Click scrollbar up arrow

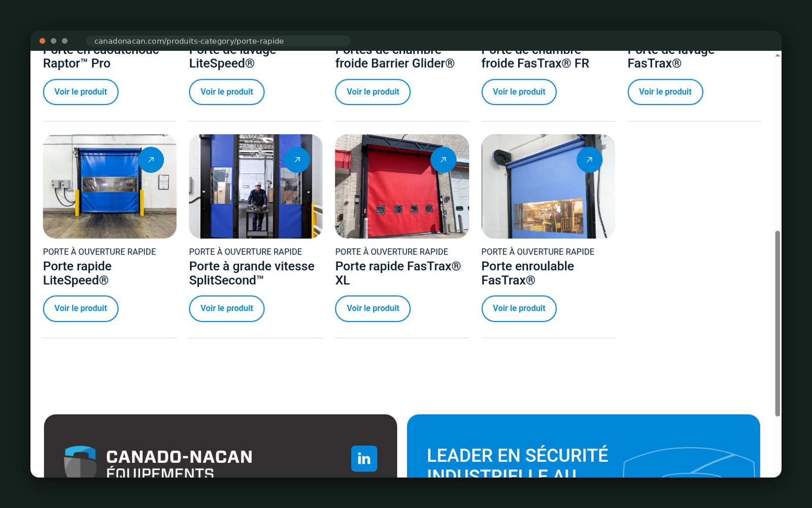[777, 54]
